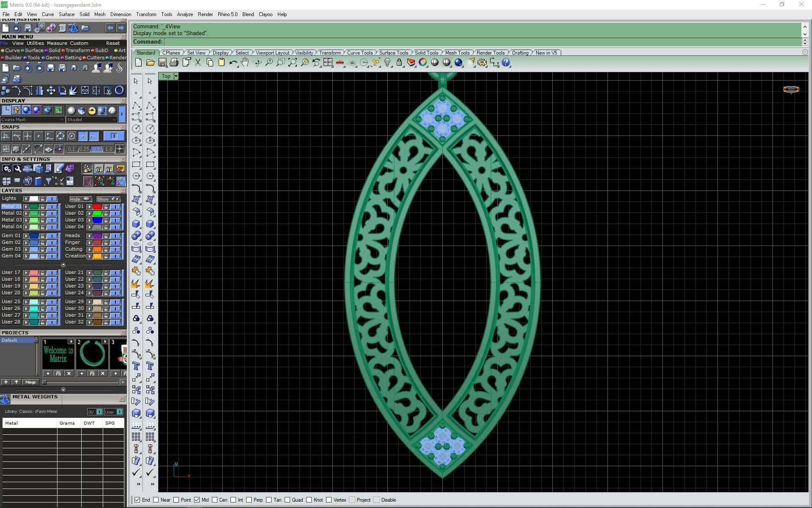The width and height of the screenshot is (812, 508).
Task: Activate the Pan hand tool
Action: (x=245, y=63)
